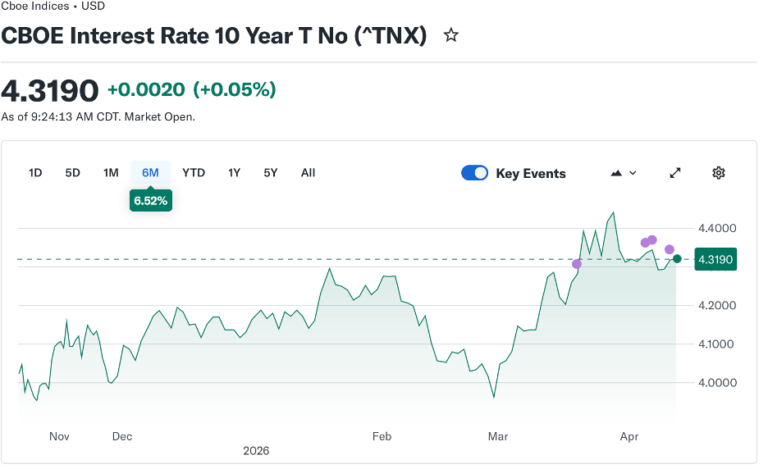Image resolution: width=768 pixels, height=469 pixels.
Task: Select the 1Y time range
Action: click(x=234, y=173)
